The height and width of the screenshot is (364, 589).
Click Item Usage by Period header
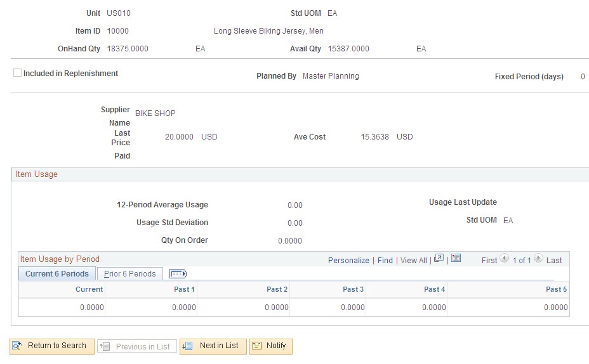point(60,259)
